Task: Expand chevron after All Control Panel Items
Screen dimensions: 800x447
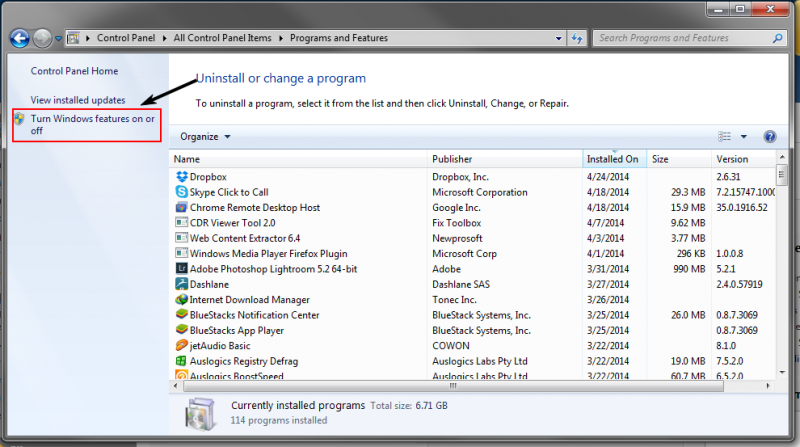Action: [x=281, y=38]
